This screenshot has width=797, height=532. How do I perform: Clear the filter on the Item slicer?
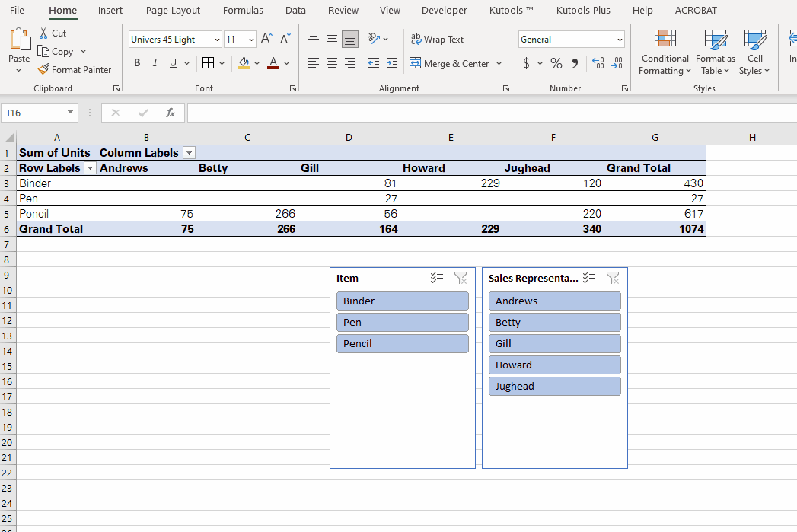pos(461,277)
